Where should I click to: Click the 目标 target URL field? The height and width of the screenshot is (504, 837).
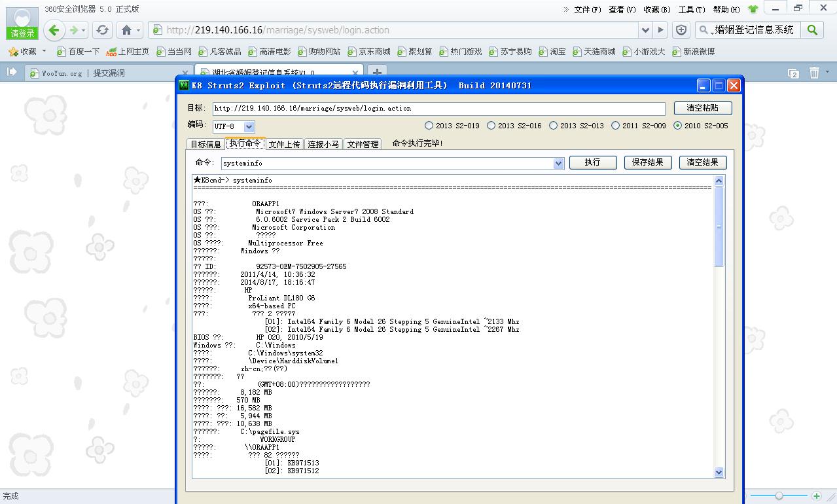438,109
